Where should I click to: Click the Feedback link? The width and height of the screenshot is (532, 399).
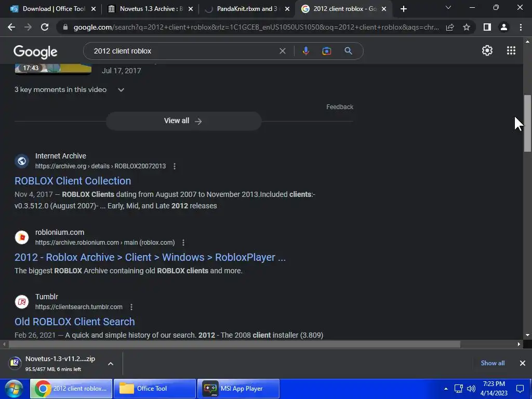click(340, 107)
